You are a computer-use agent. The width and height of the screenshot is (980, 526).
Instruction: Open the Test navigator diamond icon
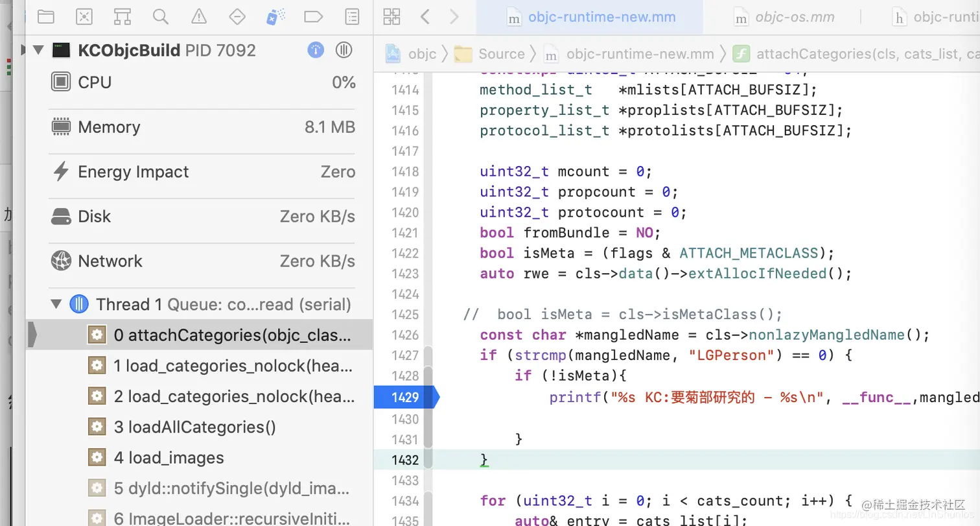click(x=237, y=16)
